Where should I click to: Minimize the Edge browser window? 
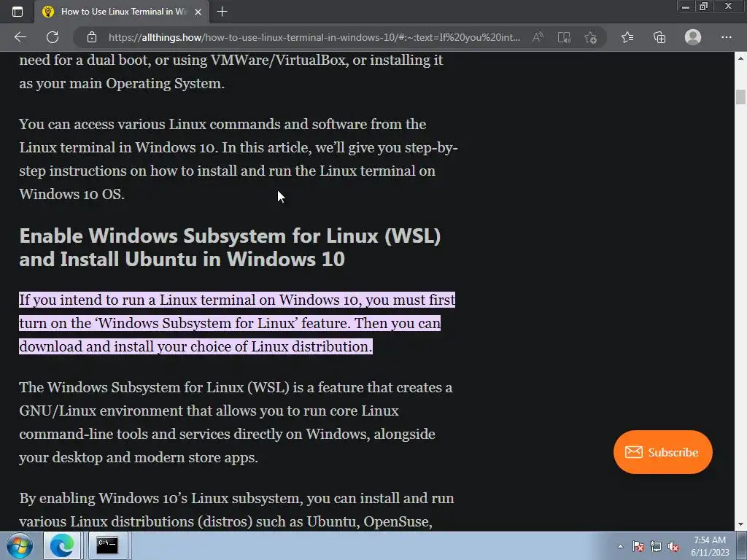point(686,7)
